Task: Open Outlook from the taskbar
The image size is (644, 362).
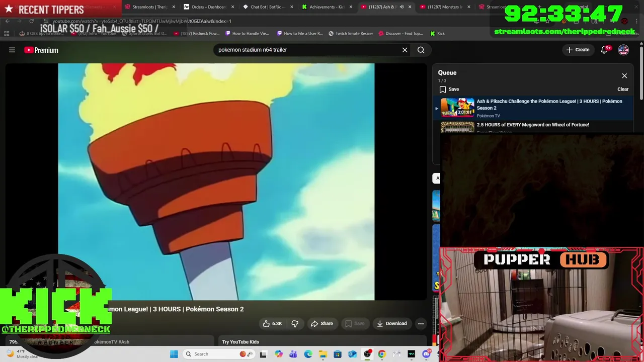Action: pyautogui.click(x=353, y=354)
